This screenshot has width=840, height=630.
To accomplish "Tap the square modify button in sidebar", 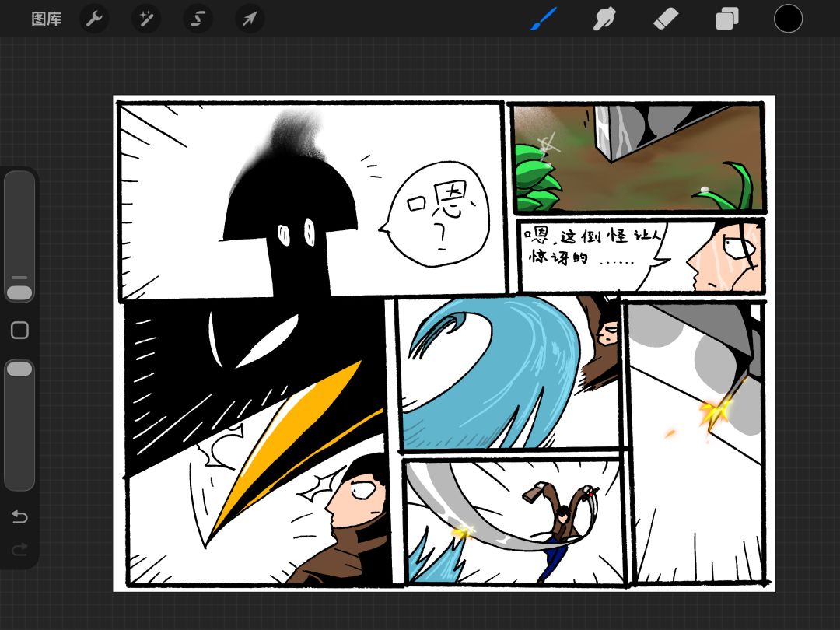I will click(x=19, y=330).
